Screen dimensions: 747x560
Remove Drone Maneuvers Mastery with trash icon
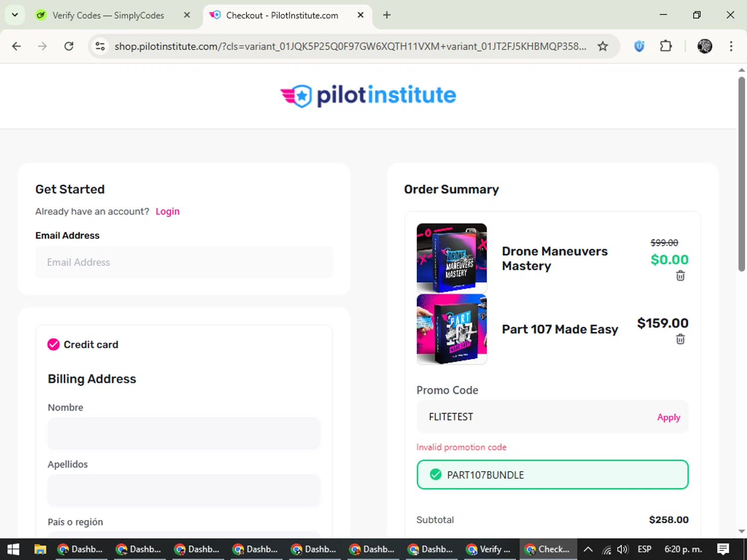pyautogui.click(x=680, y=276)
